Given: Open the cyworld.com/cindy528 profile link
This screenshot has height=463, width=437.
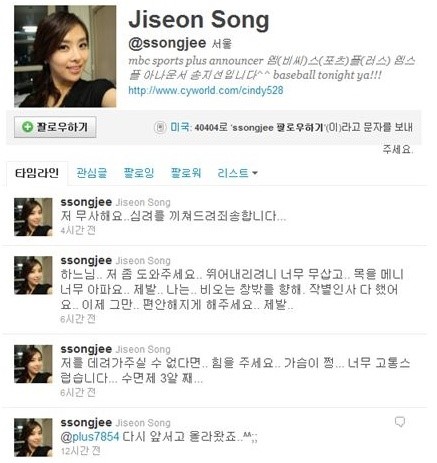Looking at the screenshot, I should coord(206,90).
